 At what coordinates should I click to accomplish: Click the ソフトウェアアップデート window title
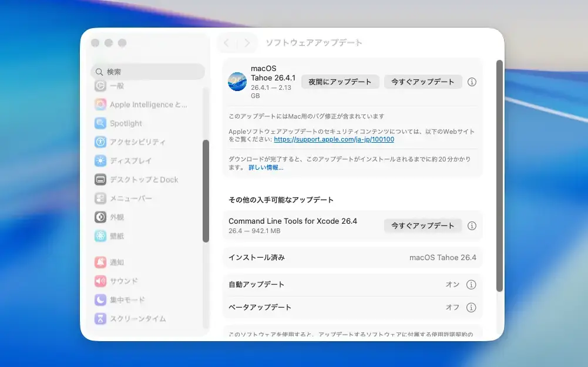[314, 43]
